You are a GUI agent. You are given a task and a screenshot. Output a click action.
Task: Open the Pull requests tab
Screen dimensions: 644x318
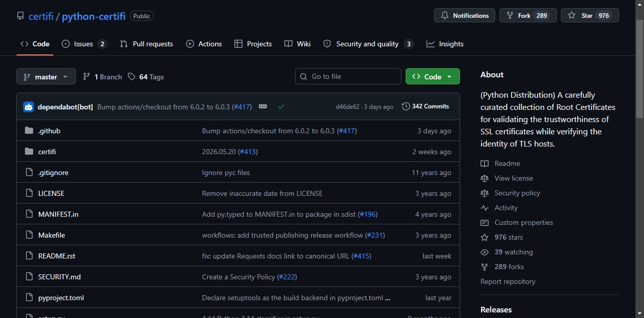[146, 44]
